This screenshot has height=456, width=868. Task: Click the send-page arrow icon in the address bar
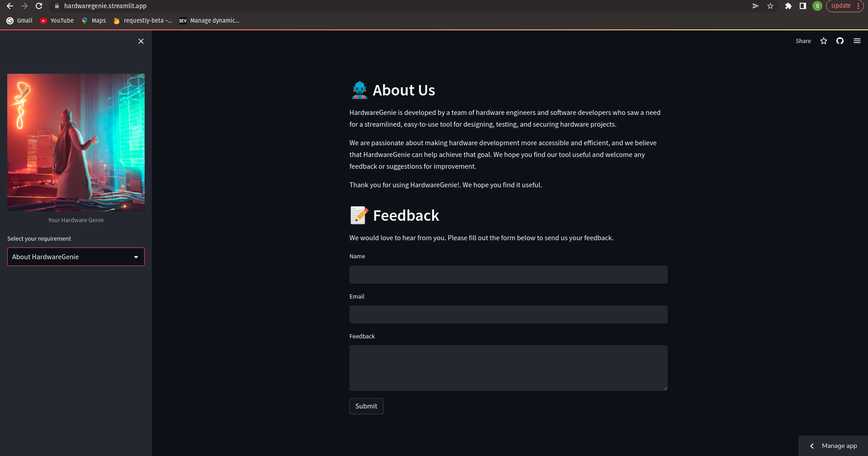pos(755,6)
